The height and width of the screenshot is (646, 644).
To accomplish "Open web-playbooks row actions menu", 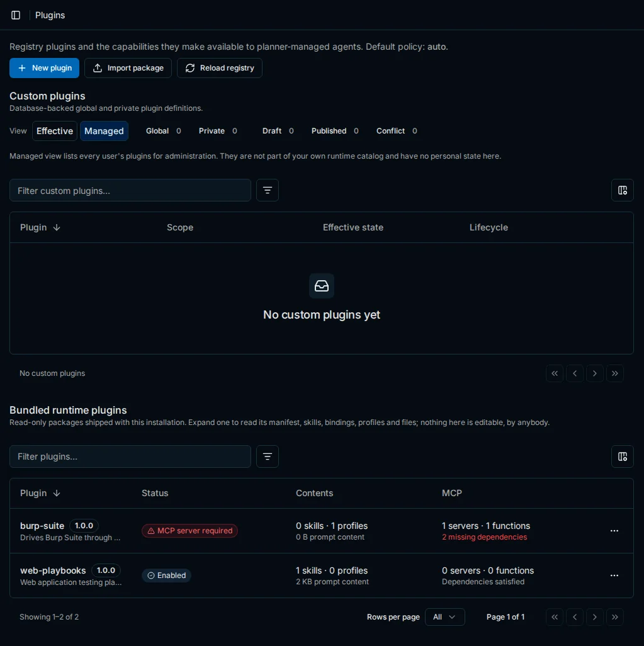I will 614,575.
